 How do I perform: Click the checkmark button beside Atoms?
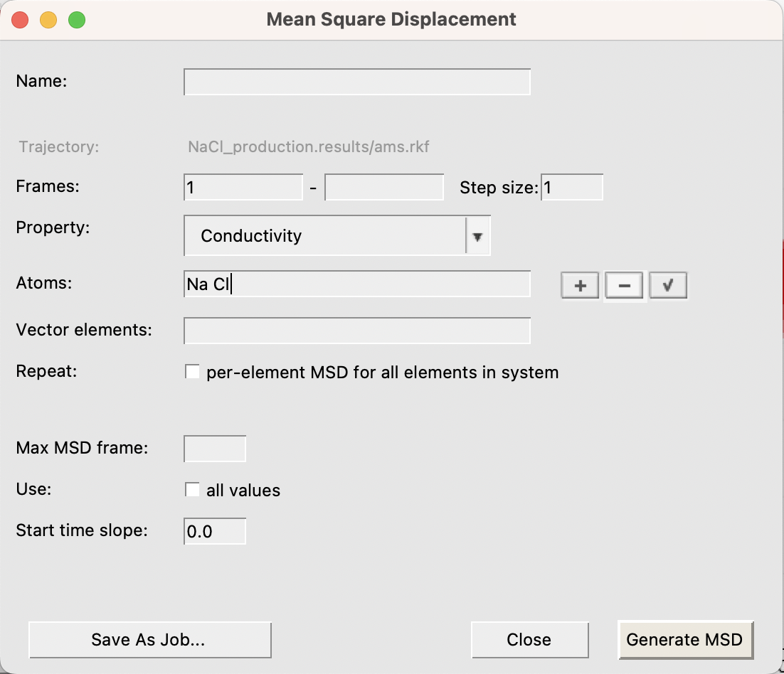[x=668, y=286]
